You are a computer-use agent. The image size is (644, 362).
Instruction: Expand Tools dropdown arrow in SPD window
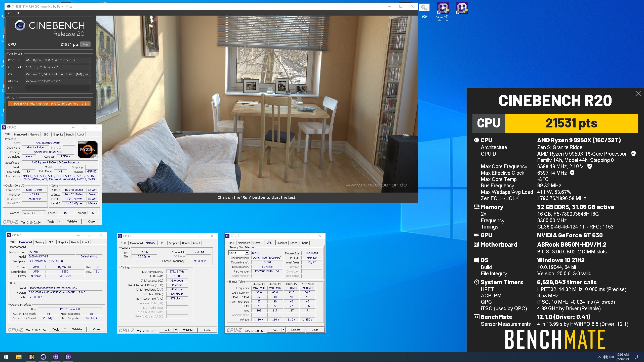283,330
